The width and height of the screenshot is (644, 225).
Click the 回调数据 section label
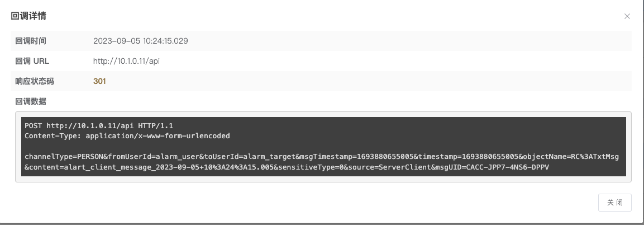point(31,101)
